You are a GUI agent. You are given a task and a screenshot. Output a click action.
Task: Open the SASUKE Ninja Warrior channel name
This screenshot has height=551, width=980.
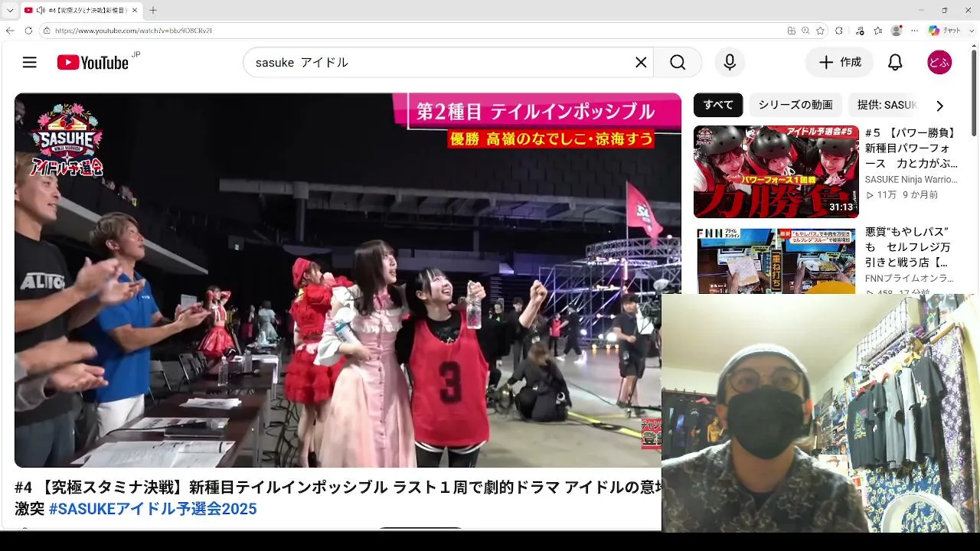911,180
